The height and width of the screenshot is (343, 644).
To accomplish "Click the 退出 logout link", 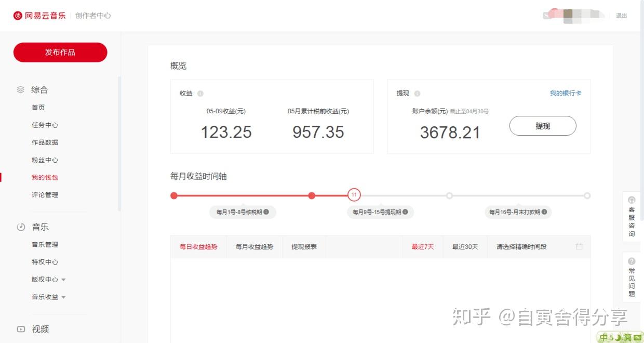I will pyautogui.click(x=622, y=16).
